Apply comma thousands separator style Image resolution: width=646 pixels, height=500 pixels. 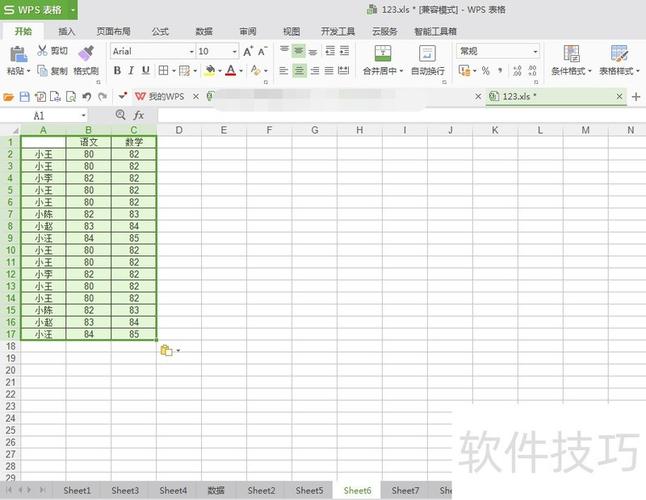click(500, 71)
